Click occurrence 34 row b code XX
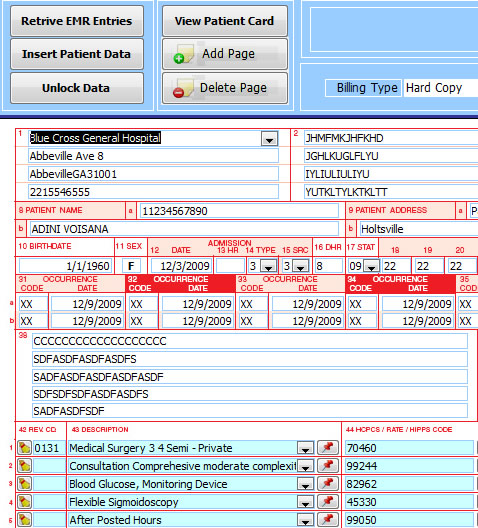The height and width of the screenshot is (528, 478). tap(362, 321)
